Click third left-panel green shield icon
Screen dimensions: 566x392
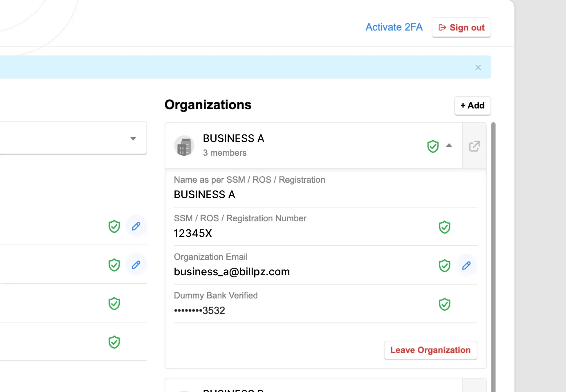pos(114,303)
